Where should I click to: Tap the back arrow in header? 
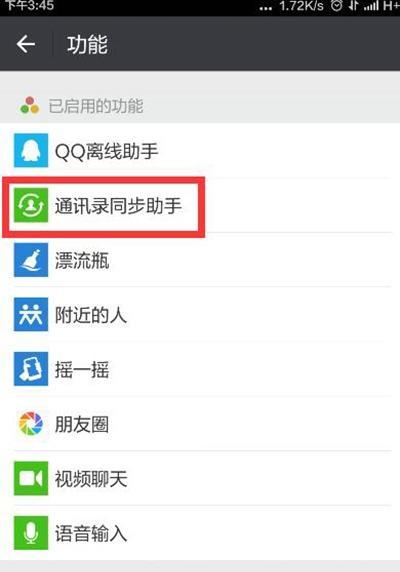click(26, 44)
